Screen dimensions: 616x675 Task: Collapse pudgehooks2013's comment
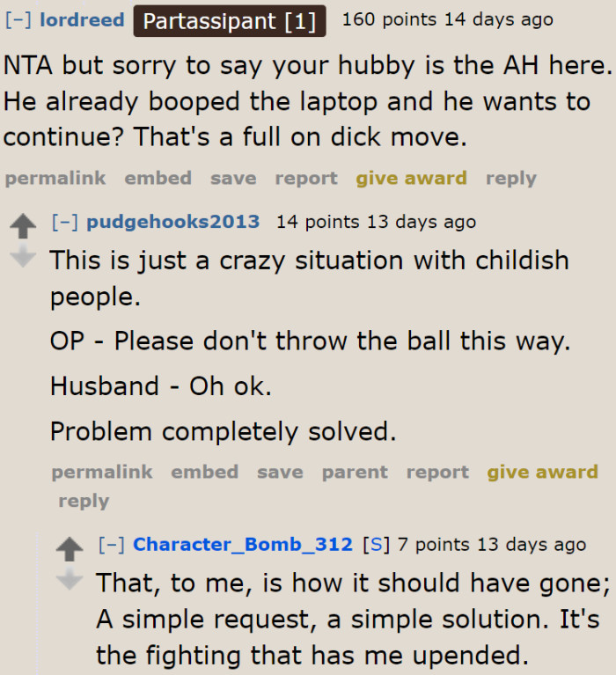(x=65, y=222)
